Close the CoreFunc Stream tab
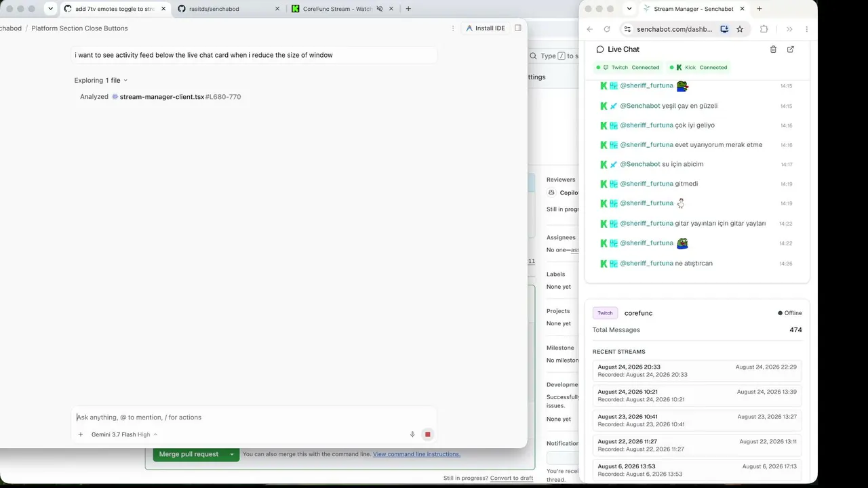868x488 pixels. click(x=391, y=9)
